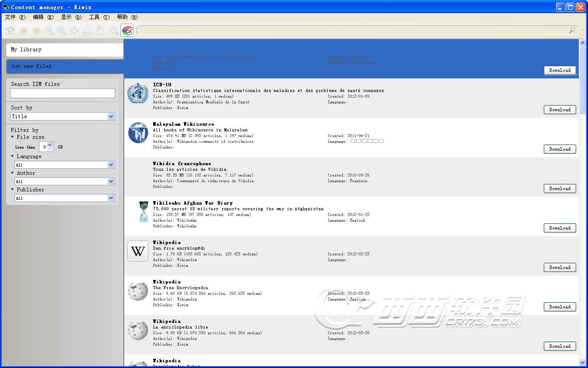Download the highlighted top entry
The height and width of the screenshot is (368, 588).
tap(560, 70)
